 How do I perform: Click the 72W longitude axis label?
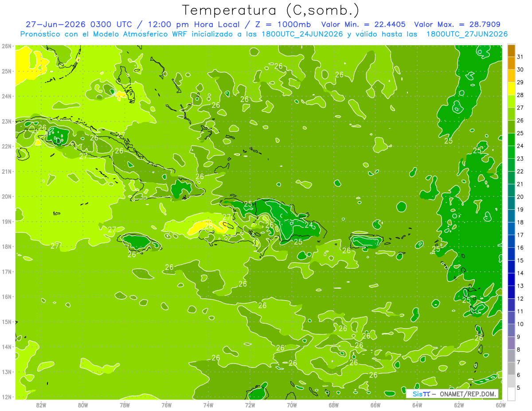tap(250, 405)
